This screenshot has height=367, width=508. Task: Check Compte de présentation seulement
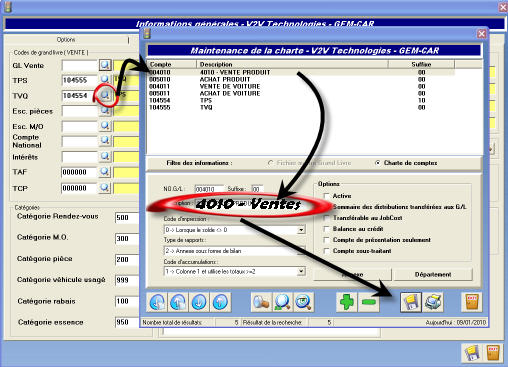point(327,240)
